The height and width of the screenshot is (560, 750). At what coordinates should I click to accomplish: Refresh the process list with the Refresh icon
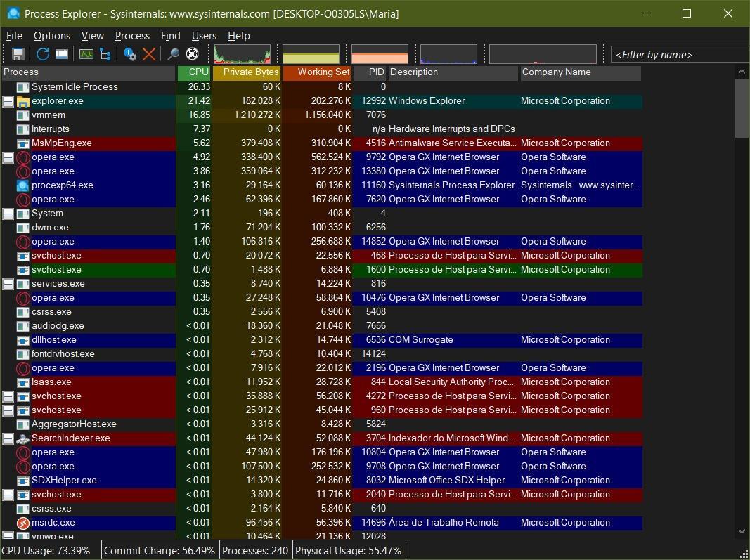[x=43, y=54]
